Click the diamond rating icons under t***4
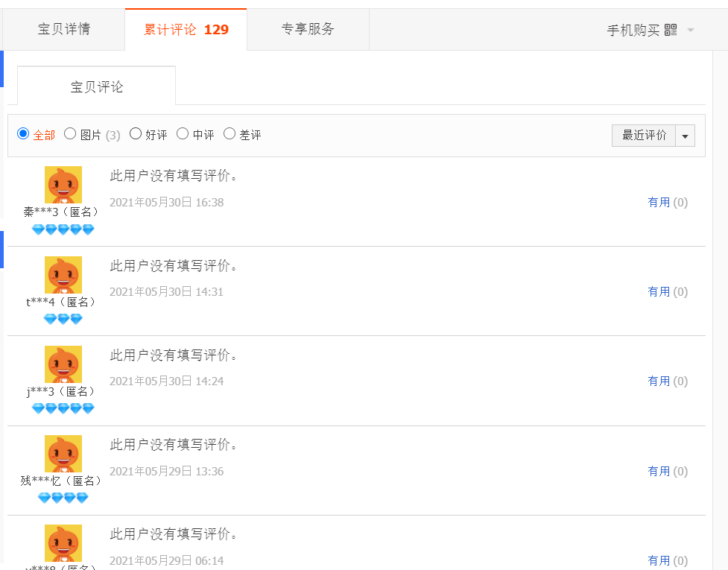The width and height of the screenshot is (728, 570). click(63, 319)
